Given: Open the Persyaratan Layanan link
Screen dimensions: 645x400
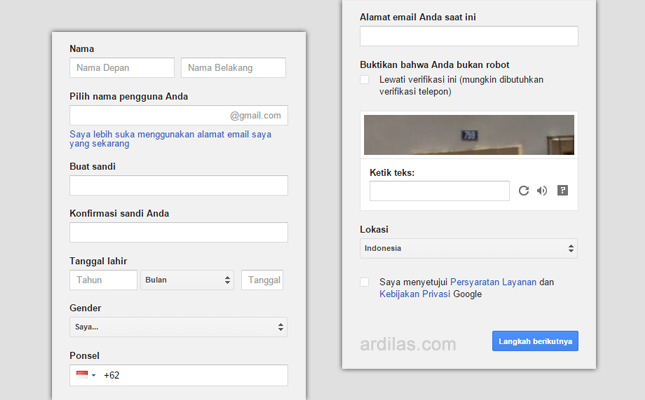Looking at the screenshot, I should pos(493,282).
